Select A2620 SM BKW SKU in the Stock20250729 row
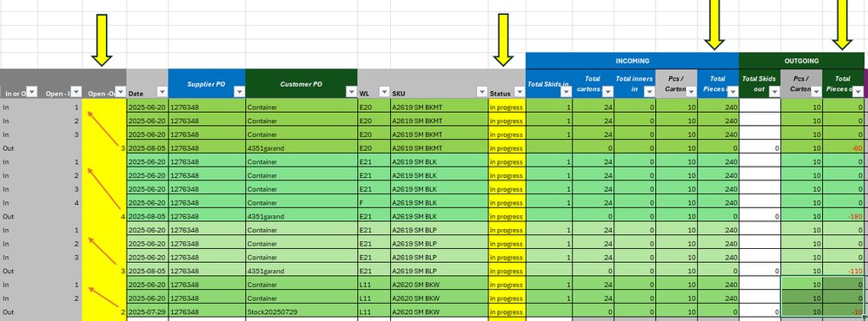The image size is (868, 321). pyautogui.click(x=439, y=312)
